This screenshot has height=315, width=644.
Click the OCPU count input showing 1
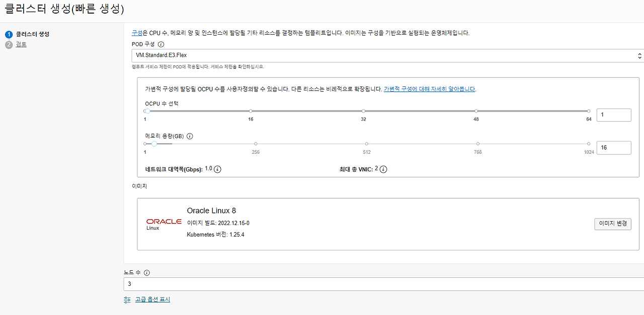pos(613,115)
